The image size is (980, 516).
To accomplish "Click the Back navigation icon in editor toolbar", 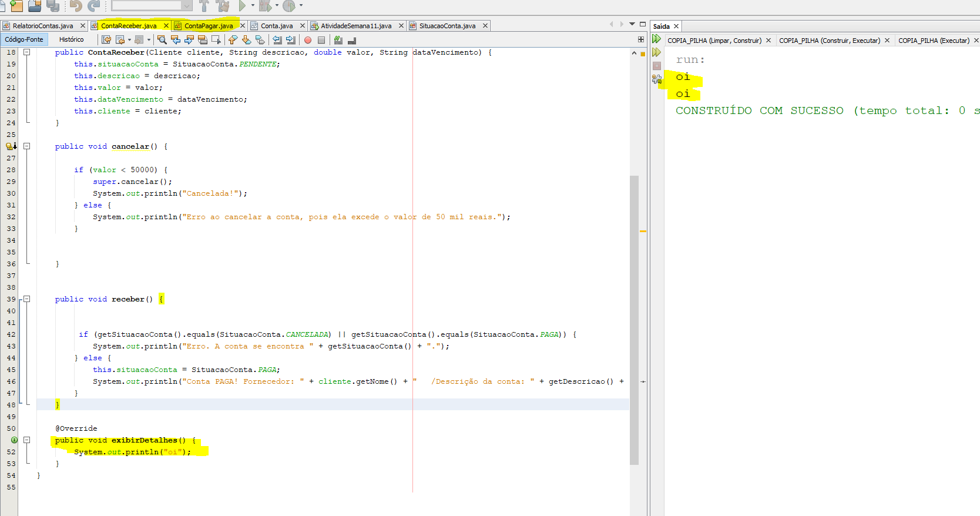I will 120,40.
